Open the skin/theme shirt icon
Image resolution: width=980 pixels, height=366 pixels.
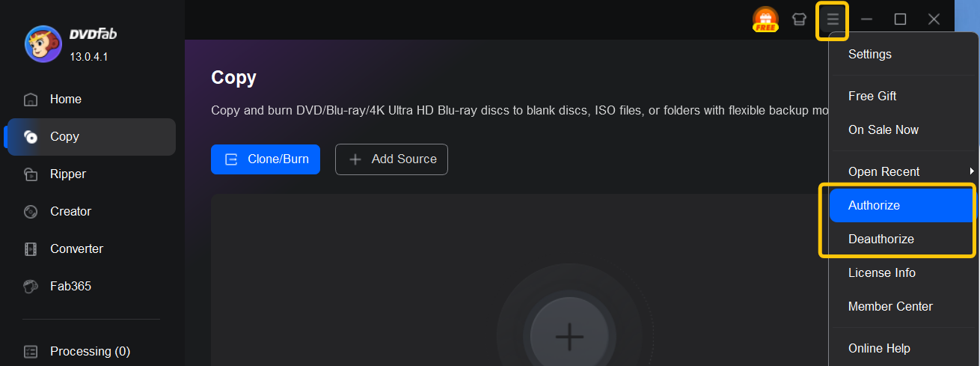(x=799, y=19)
